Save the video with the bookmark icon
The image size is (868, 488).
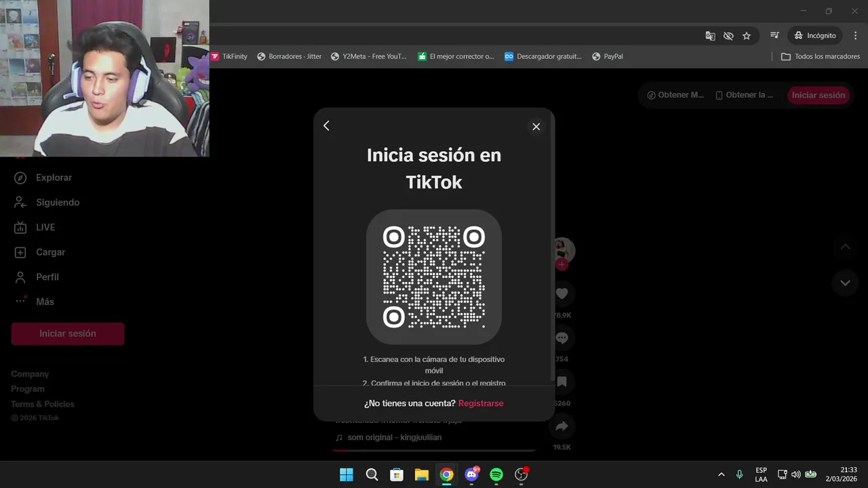561,382
